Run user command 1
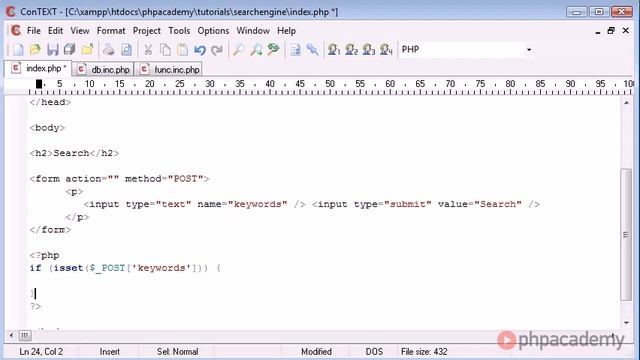Viewport: 640px width, 360px height. (x=334, y=50)
